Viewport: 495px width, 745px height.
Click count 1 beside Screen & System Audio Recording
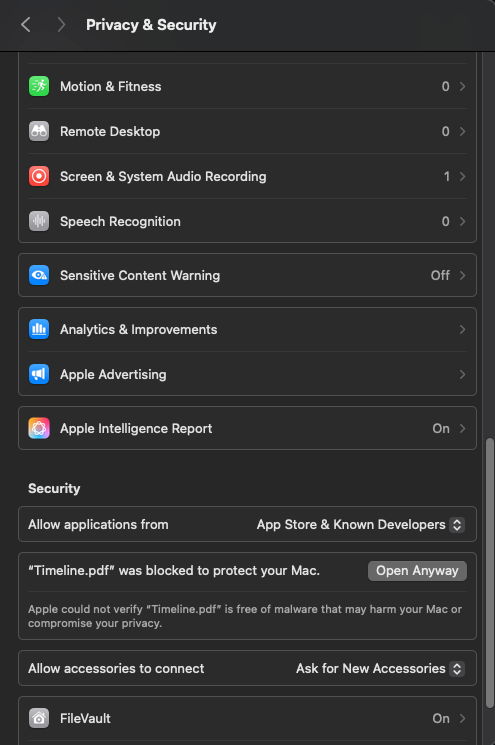(447, 177)
